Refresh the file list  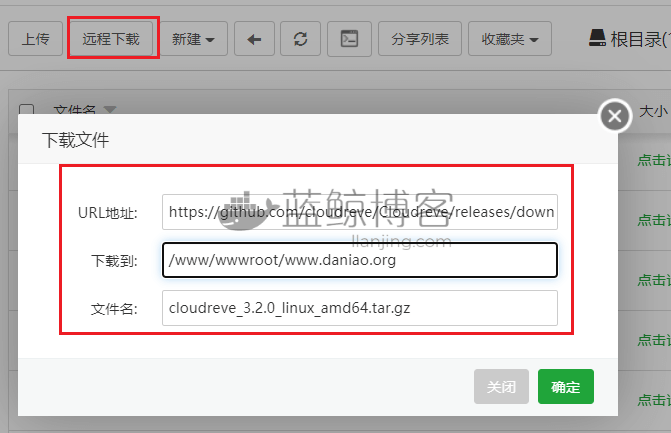[x=300, y=40]
